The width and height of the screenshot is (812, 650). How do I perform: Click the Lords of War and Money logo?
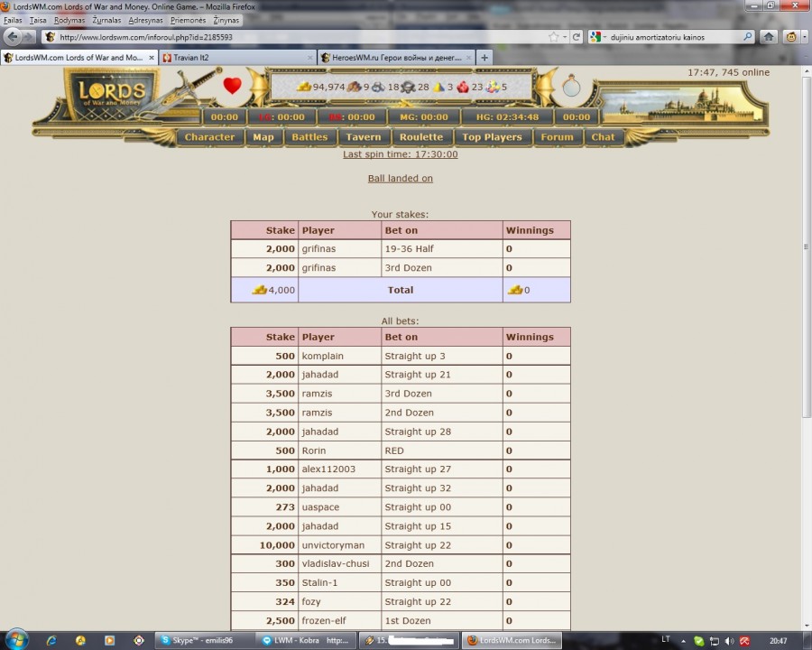[112, 92]
